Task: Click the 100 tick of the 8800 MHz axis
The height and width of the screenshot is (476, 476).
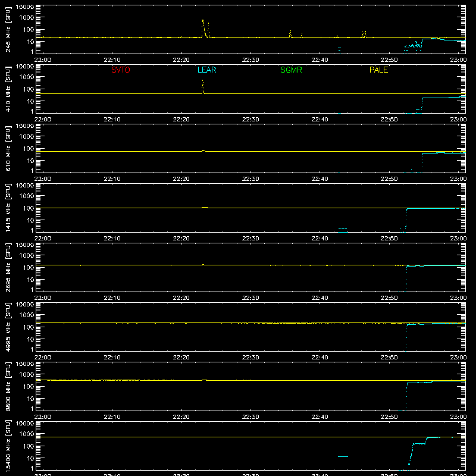Action: point(29,387)
